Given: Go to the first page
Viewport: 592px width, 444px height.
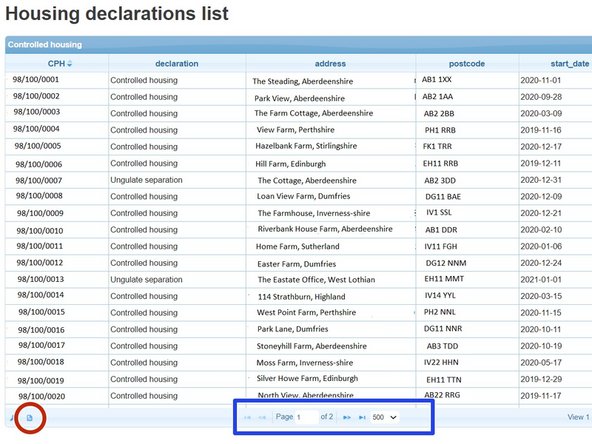Looking at the screenshot, I should pos(247,417).
